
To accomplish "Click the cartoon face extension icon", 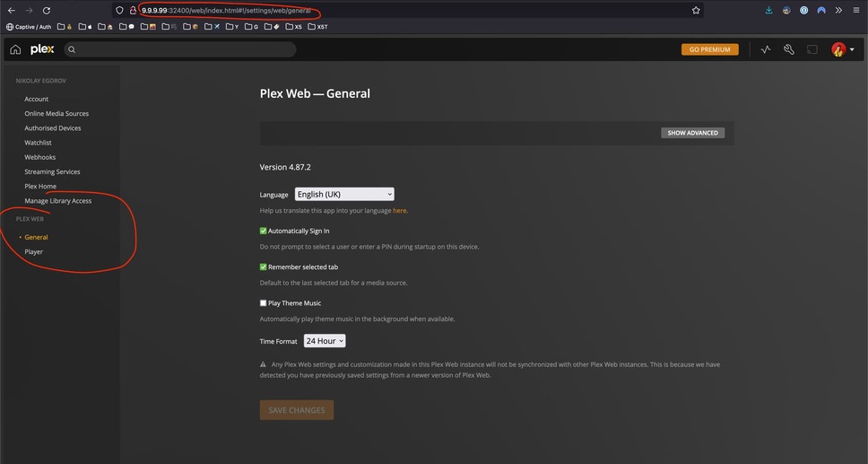I will (786, 10).
